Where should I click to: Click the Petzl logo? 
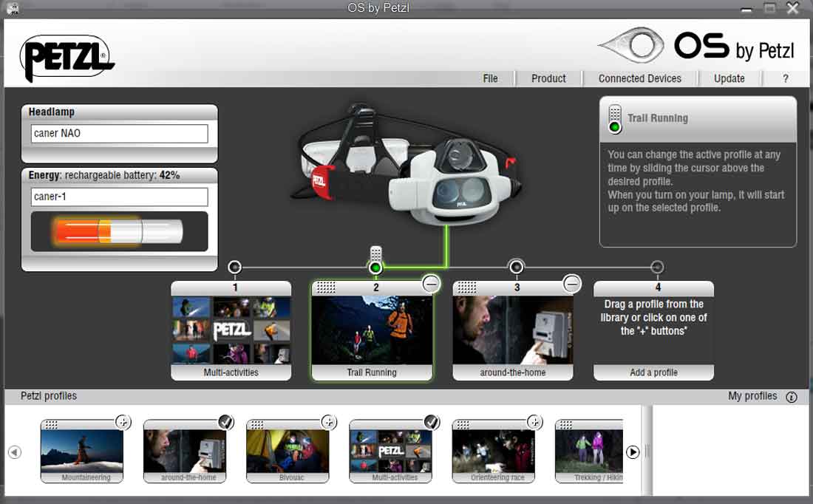point(67,58)
